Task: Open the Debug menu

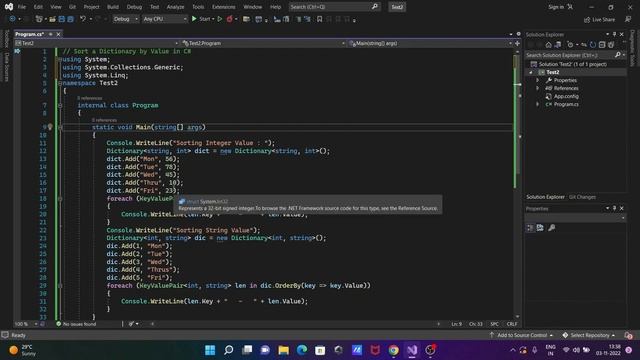Action: pos(134,7)
